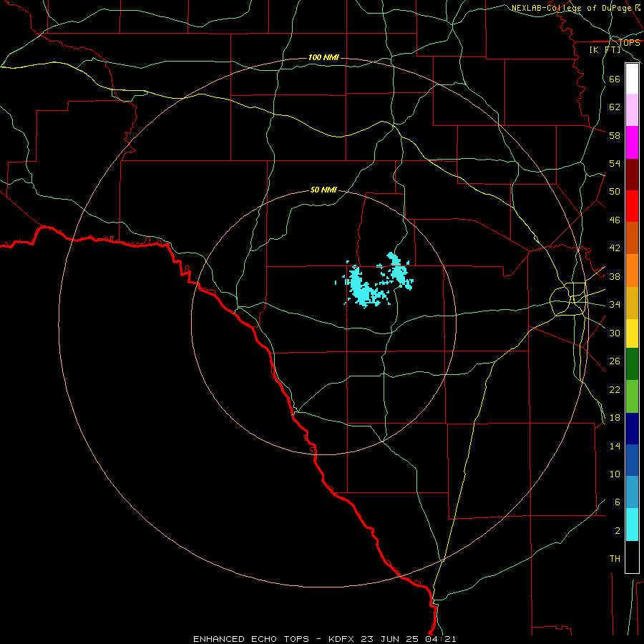644x644 pixels.
Task: Click the legend value 30
Action: pos(615,333)
